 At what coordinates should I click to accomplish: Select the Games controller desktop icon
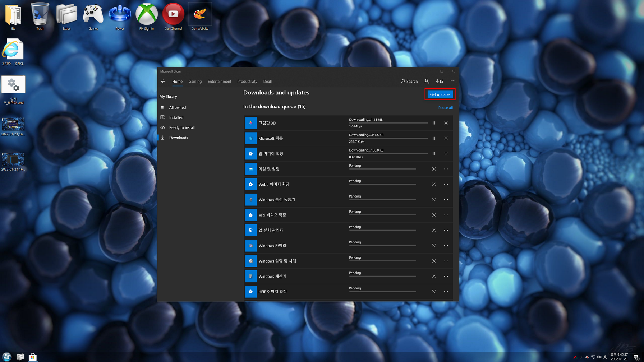click(93, 16)
